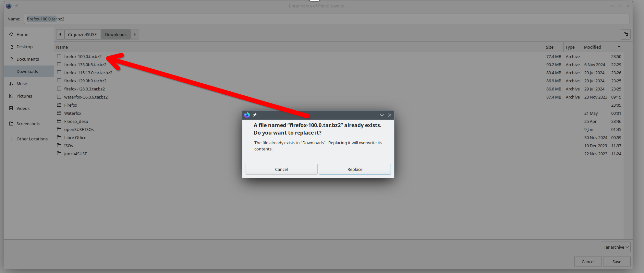This screenshot has height=273, width=644.
Task: Select the Firefox folder row
Action: (339, 105)
